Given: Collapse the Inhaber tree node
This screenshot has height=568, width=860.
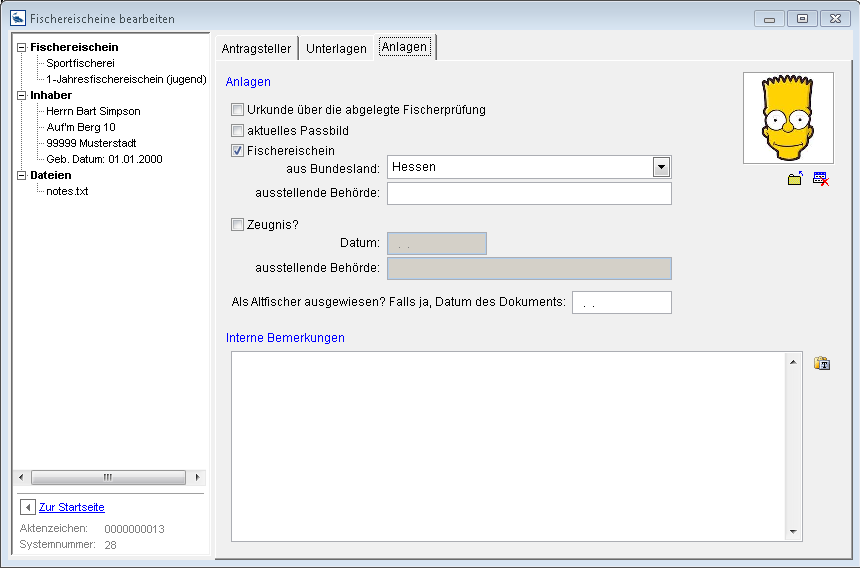Looking at the screenshot, I should pos(22,95).
